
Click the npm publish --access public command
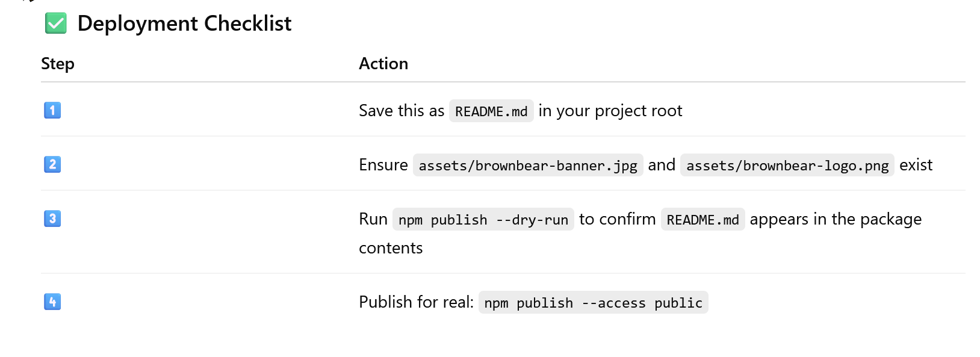[x=593, y=303]
